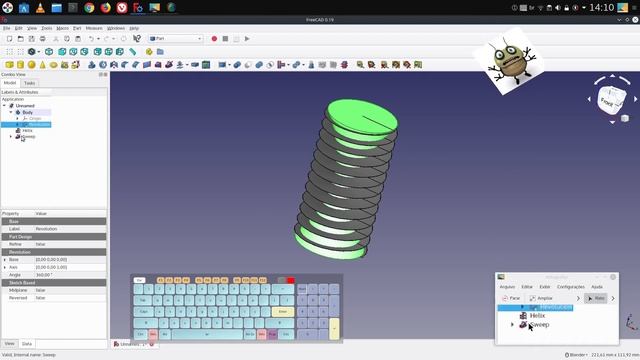Select the Boolean Union tool
The height and width of the screenshot is (360, 640).
(259, 64)
